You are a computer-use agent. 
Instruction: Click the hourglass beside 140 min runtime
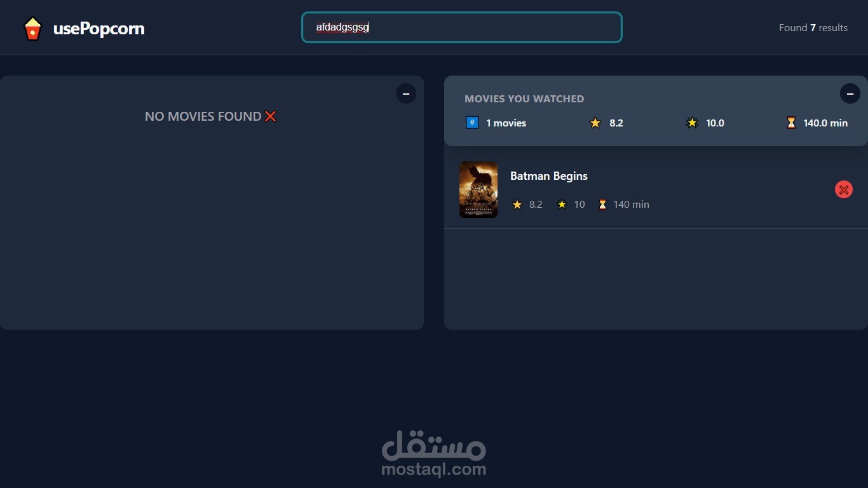[602, 205]
